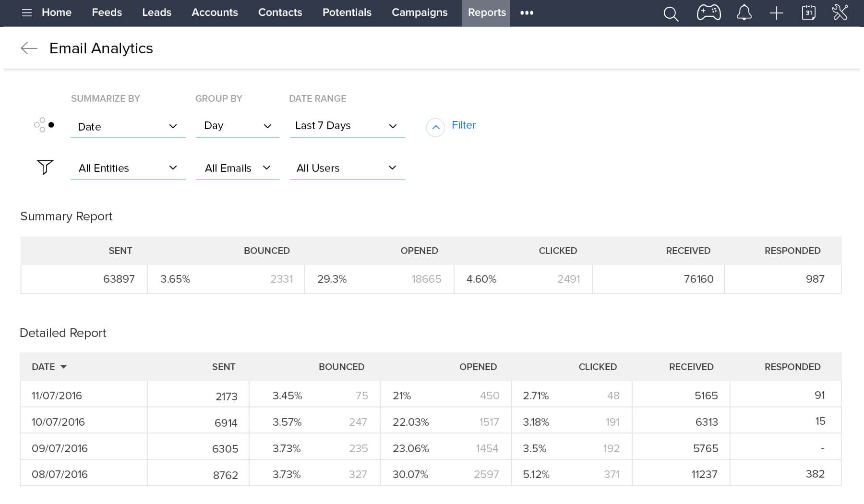Open setup tools wrench icon
The width and height of the screenshot is (864, 504).
(840, 13)
